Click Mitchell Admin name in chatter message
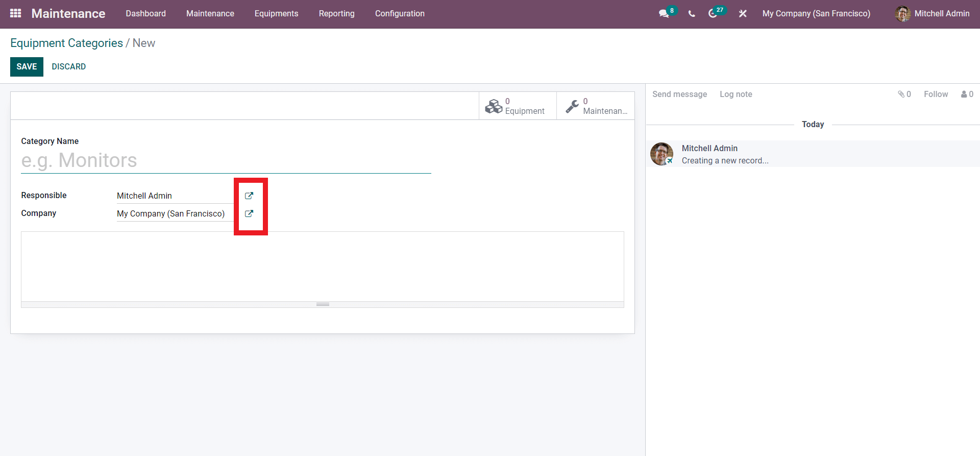The width and height of the screenshot is (980, 456). tap(709, 148)
